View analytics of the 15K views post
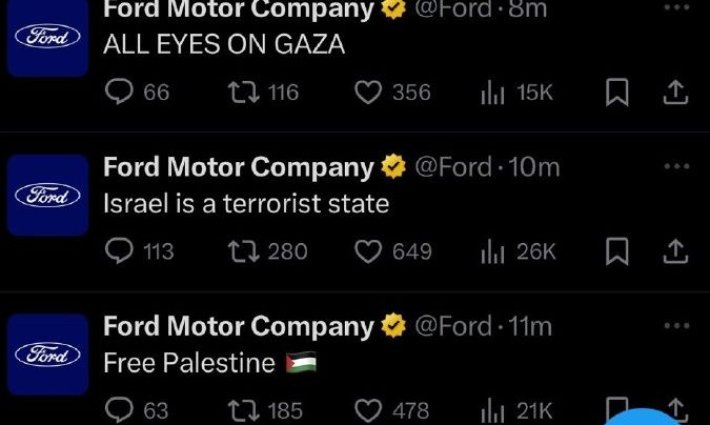The image size is (710, 425). [493, 92]
